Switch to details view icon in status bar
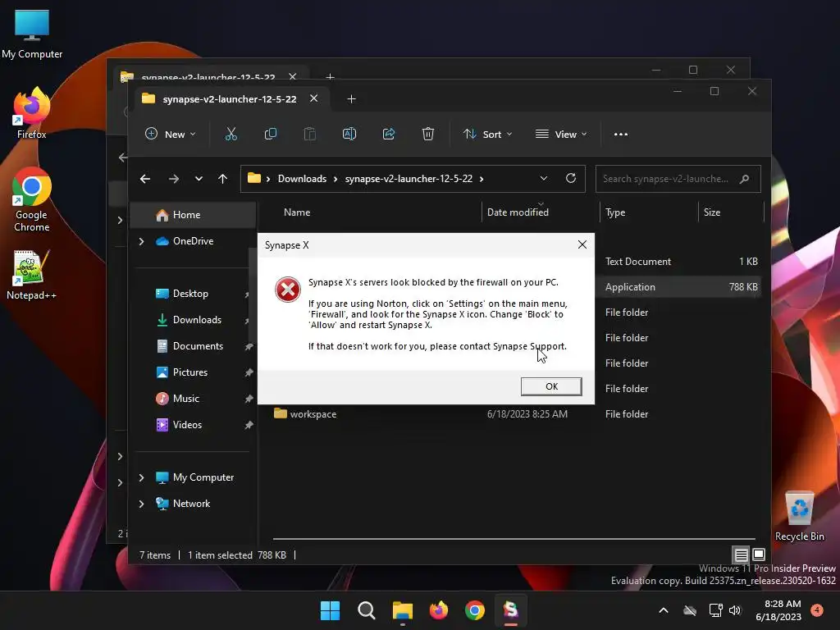840x630 pixels. pos(741,555)
